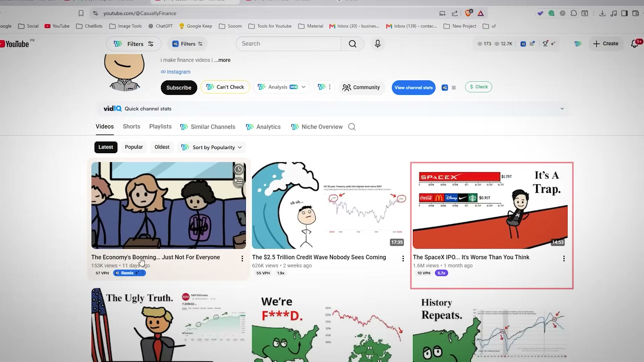Click the YouTube search input field
The height and width of the screenshot is (362, 644).
click(288, 44)
